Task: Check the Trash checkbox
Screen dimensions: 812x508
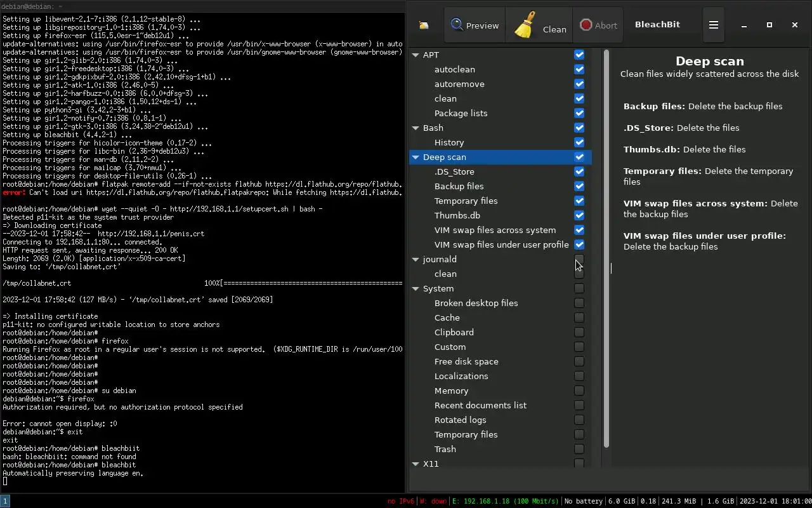Action: click(x=579, y=449)
